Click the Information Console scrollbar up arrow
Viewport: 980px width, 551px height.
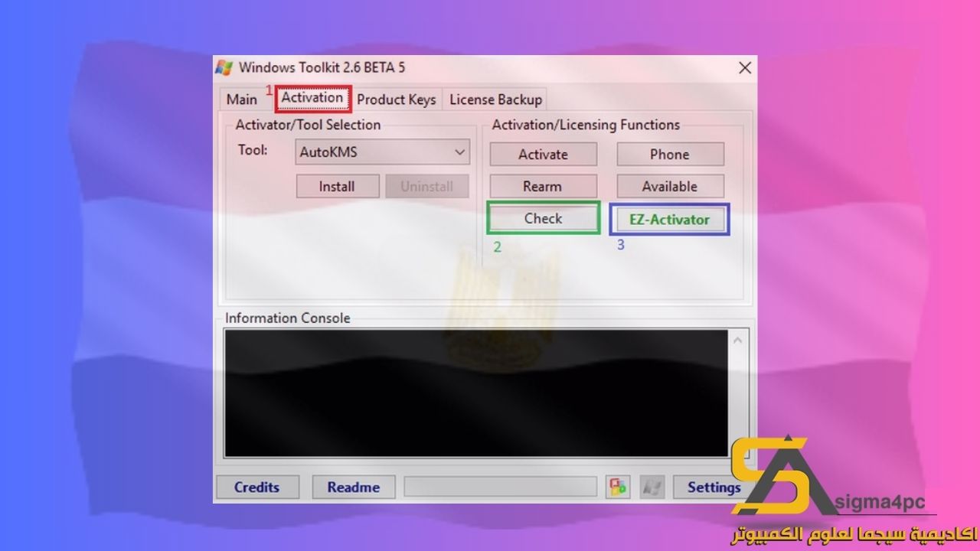tap(738, 340)
